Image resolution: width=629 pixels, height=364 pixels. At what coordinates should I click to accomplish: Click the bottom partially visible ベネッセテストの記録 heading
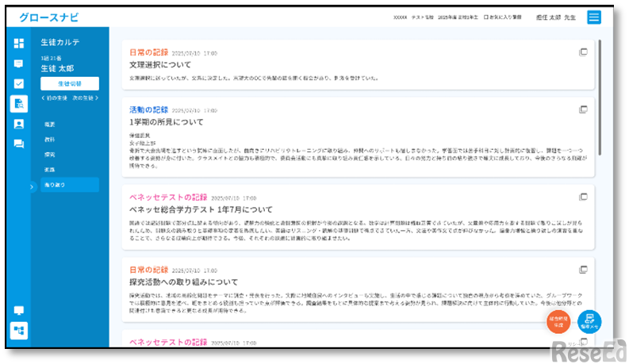tap(168, 342)
